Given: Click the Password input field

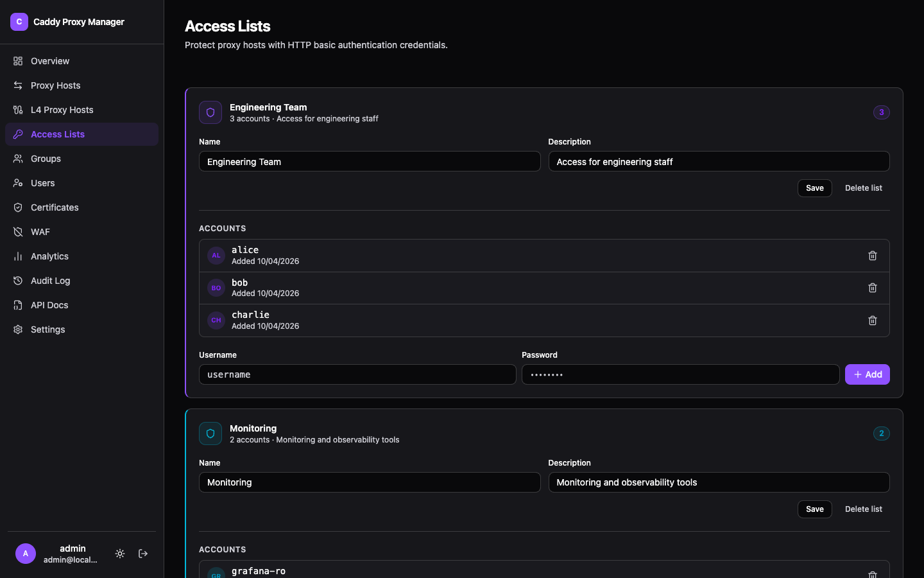Looking at the screenshot, I should click(680, 374).
